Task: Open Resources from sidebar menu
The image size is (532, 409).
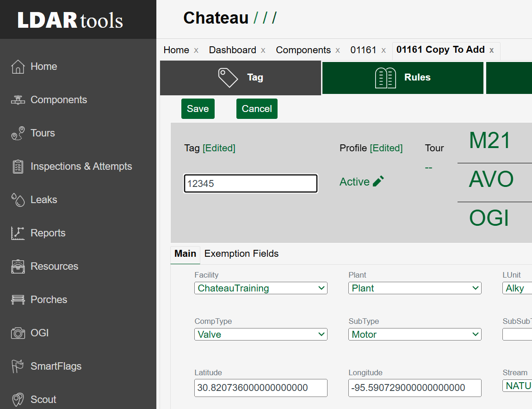Action: pos(54,266)
